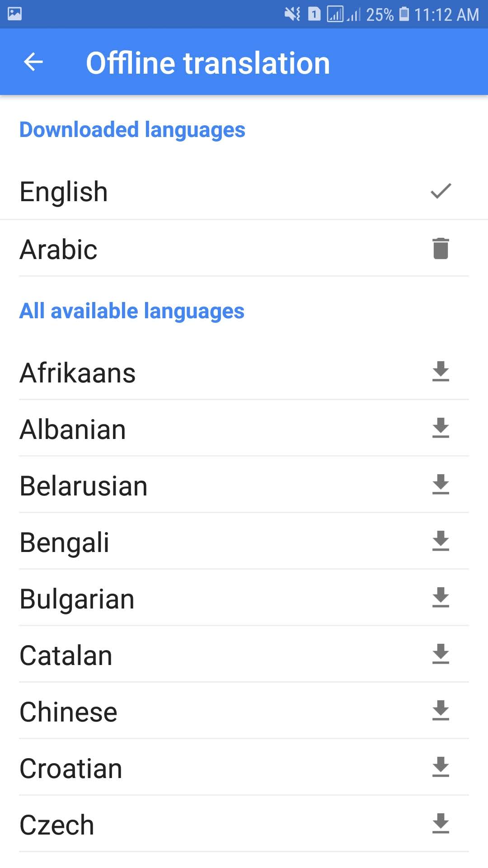Tap the Downloaded languages header
This screenshot has height=868, width=488.
pyautogui.click(x=132, y=130)
